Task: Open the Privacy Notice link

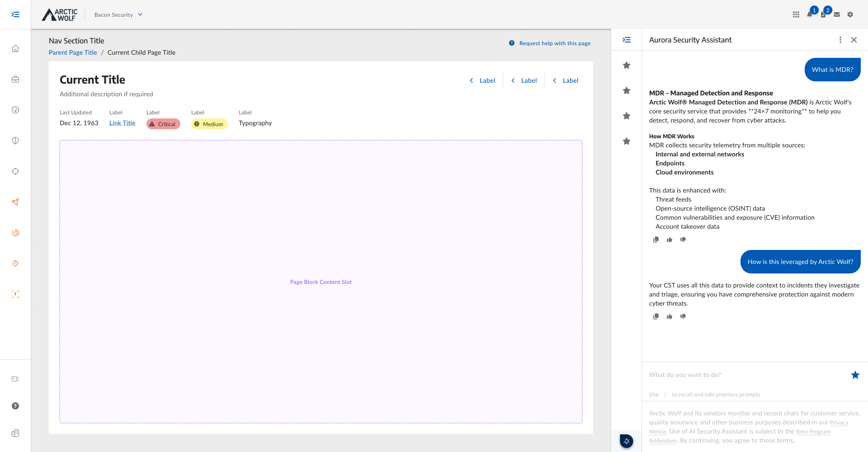Action: click(839, 423)
